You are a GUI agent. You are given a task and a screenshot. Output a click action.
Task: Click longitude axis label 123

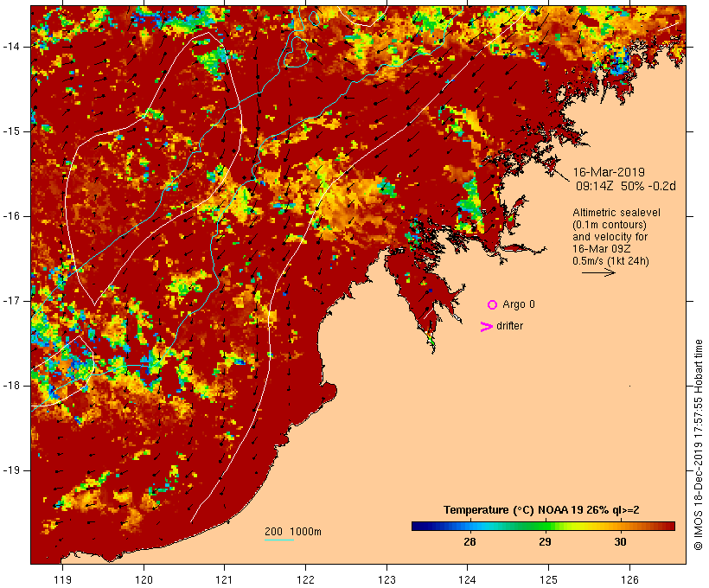click(x=386, y=579)
